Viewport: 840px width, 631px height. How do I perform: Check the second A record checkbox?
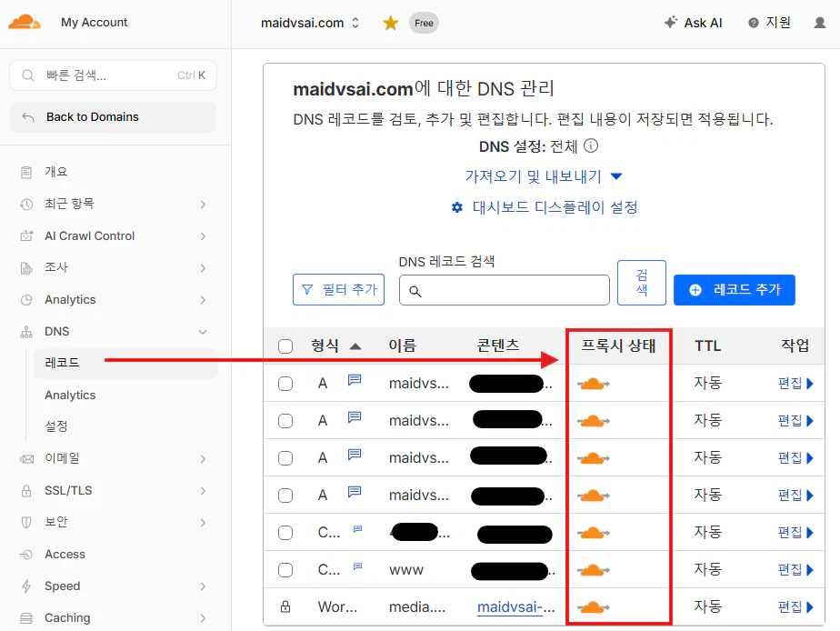pyautogui.click(x=285, y=421)
